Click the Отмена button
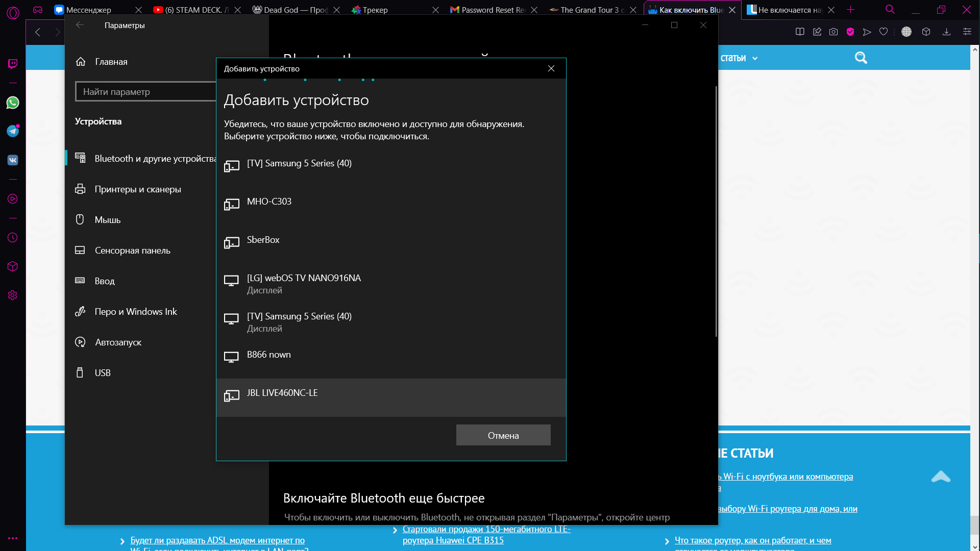 pos(503,435)
